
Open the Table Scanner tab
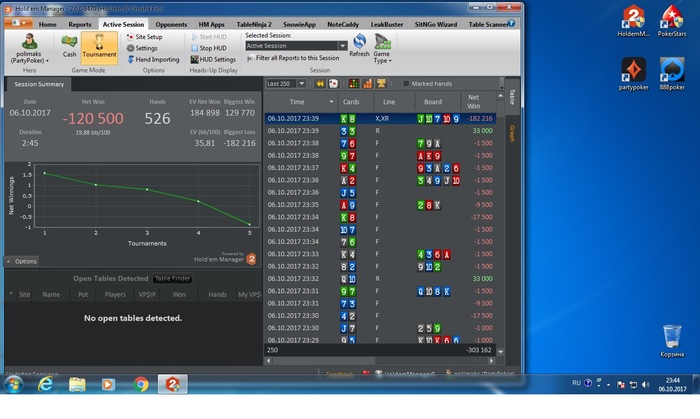click(487, 25)
